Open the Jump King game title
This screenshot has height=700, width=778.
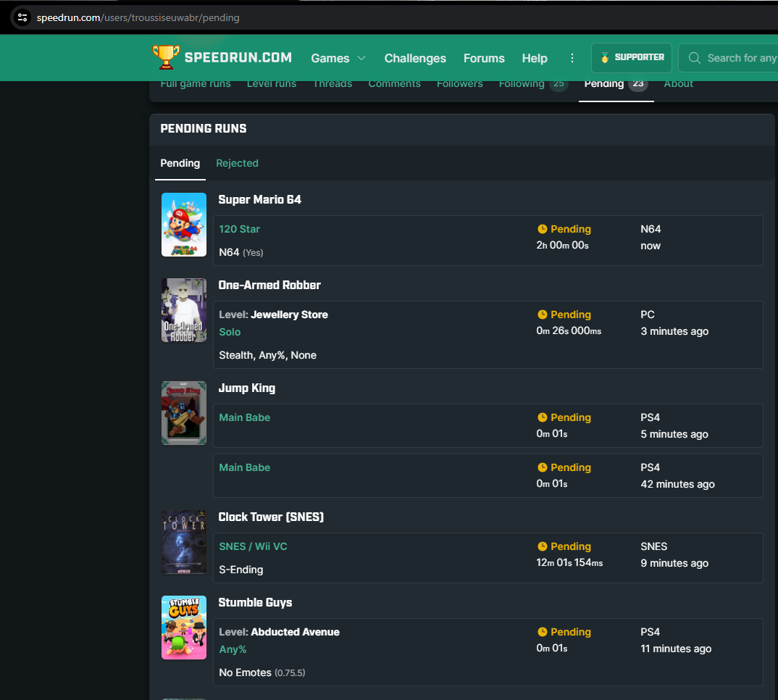[246, 388]
